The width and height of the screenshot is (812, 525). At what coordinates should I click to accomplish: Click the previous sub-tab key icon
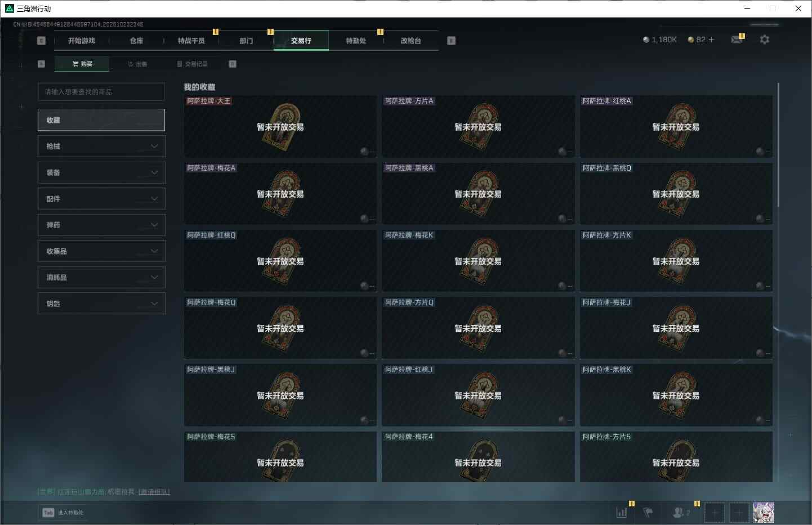click(41, 64)
